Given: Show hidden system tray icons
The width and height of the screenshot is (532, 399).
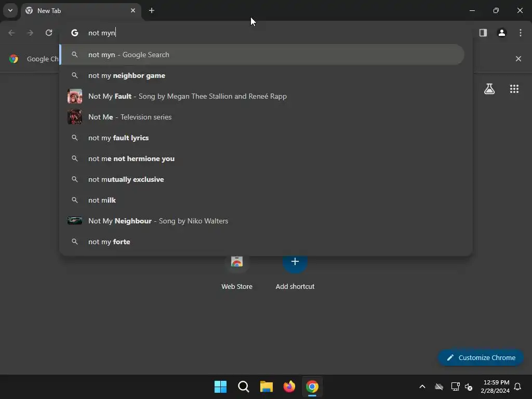Looking at the screenshot, I should coord(422,387).
